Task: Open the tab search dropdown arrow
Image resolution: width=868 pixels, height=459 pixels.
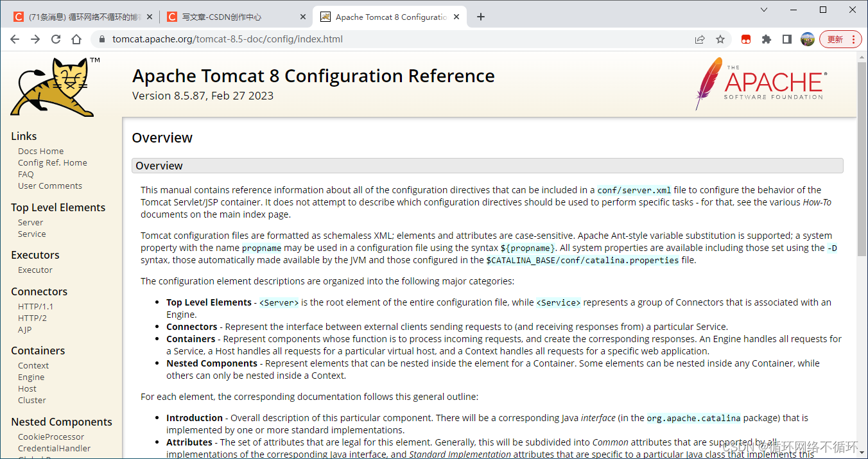Action: tap(764, 10)
